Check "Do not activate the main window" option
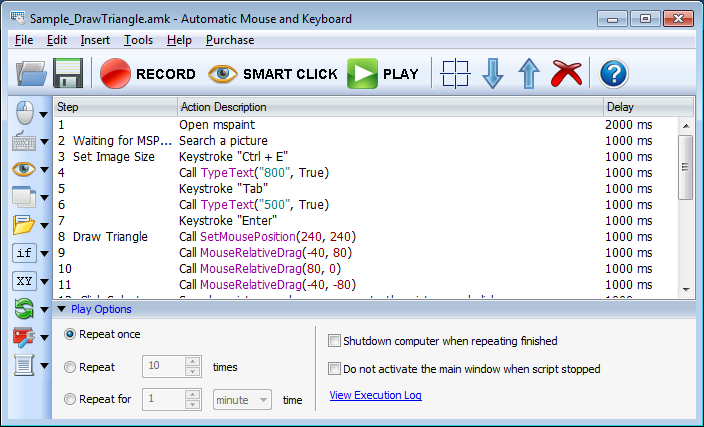The image size is (704, 427). [334, 369]
